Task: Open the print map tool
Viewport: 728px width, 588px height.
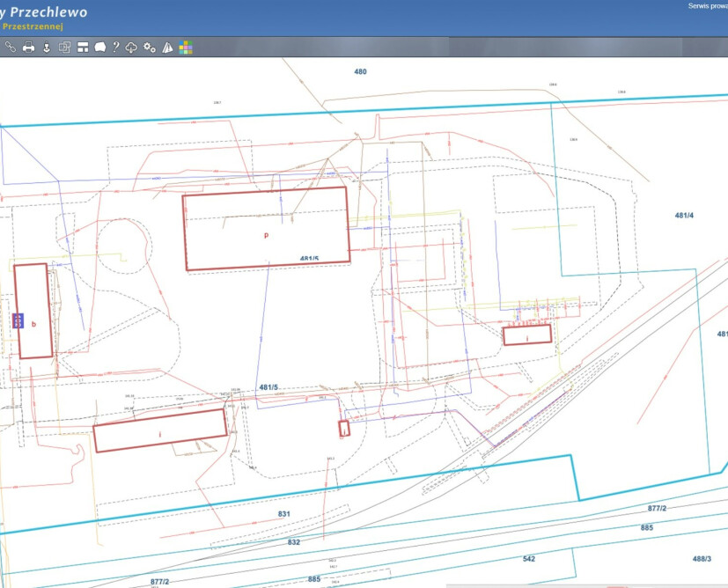Action: [x=28, y=48]
